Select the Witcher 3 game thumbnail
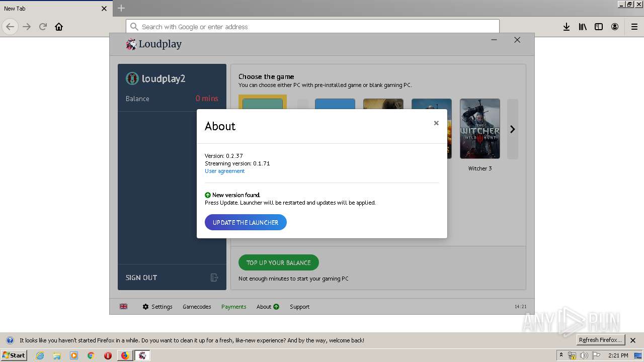Screen dimensions: 644x362 point(480,129)
